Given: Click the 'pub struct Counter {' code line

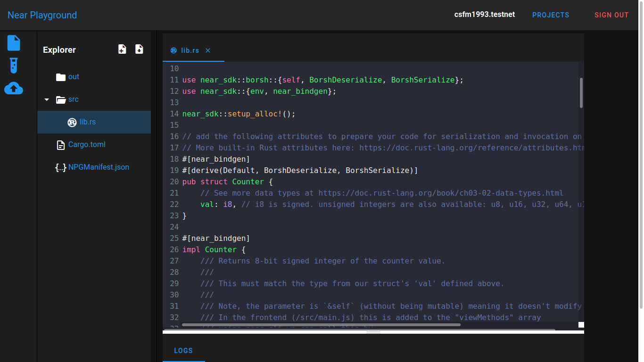Looking at the screenshot, I should coord(228,182).
